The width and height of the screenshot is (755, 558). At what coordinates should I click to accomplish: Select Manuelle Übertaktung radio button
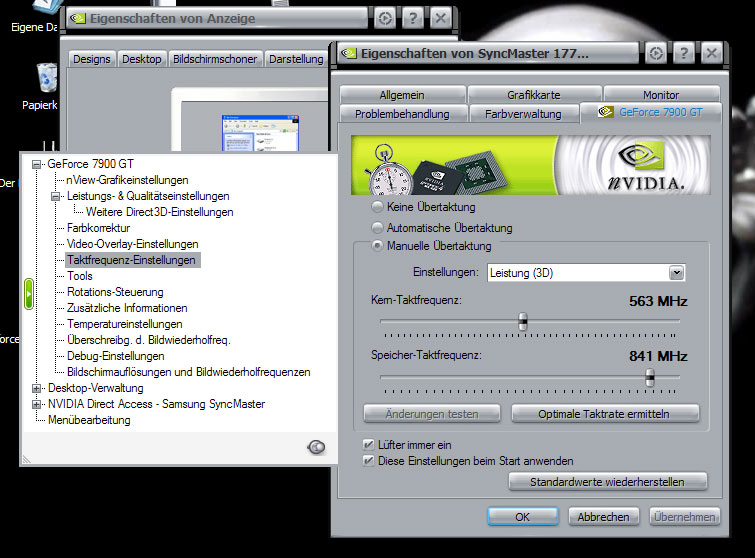point(378,246)
